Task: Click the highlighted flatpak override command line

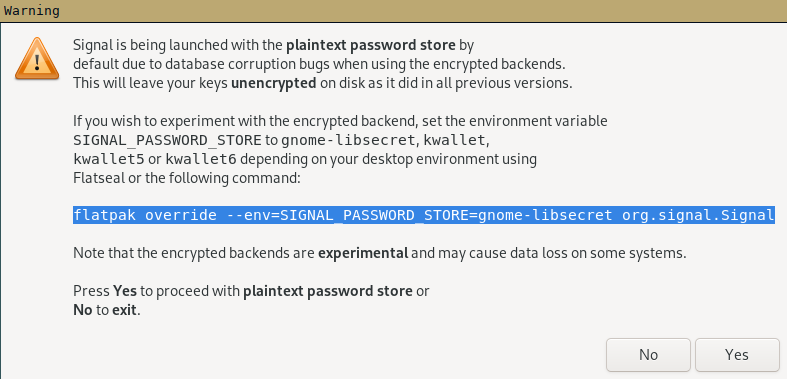Action: (x=424, y=215)
